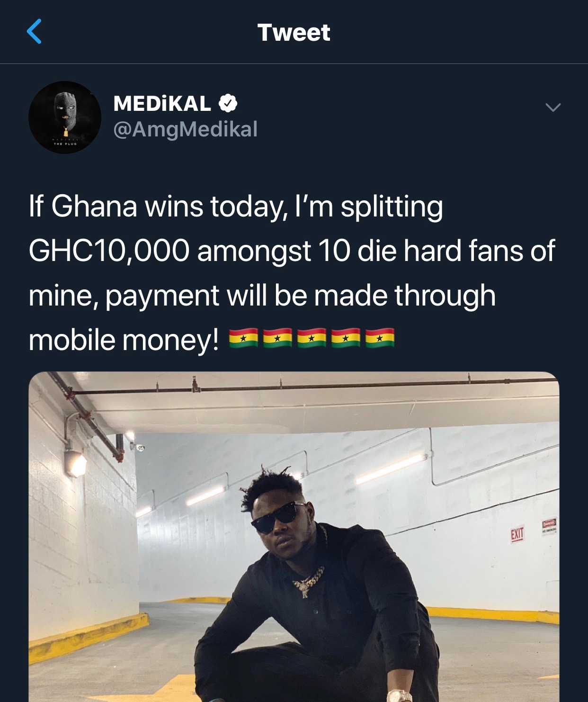Tap the first Ghana flag emoji

click(x=243, y=338)
